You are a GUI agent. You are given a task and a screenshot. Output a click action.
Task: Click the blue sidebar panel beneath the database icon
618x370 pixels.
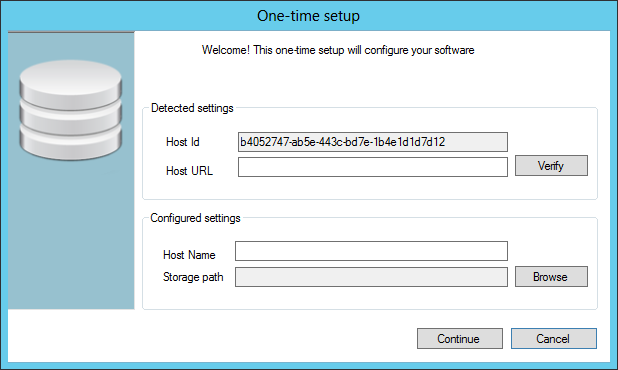71,236
